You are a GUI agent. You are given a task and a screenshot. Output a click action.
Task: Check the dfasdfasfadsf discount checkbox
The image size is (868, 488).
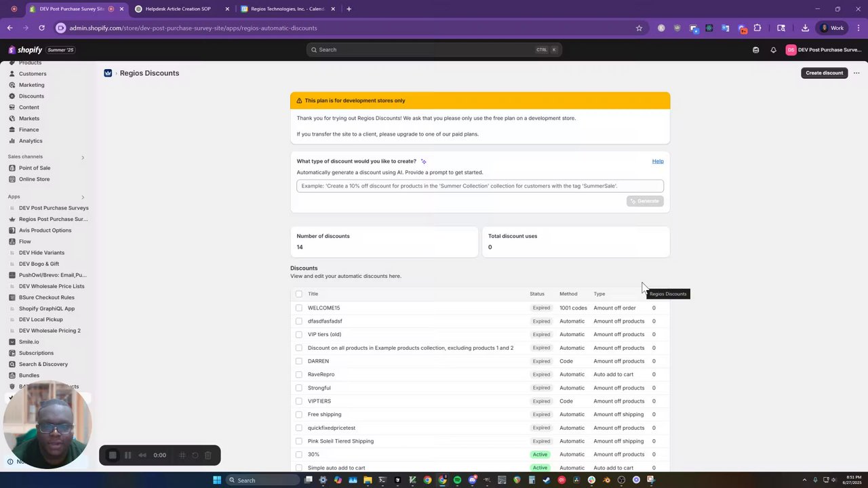click(x=299, y=321)
